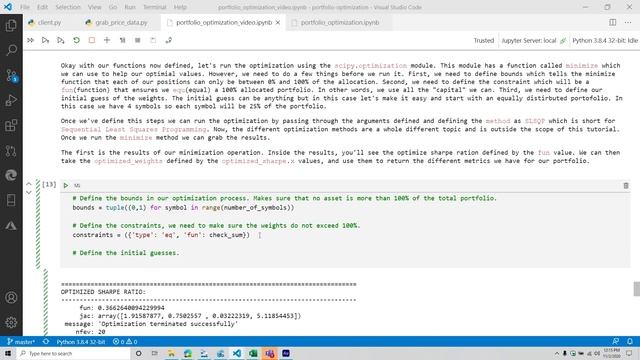
Task: Open Task View in taskbar
Action: pos(155,353)
